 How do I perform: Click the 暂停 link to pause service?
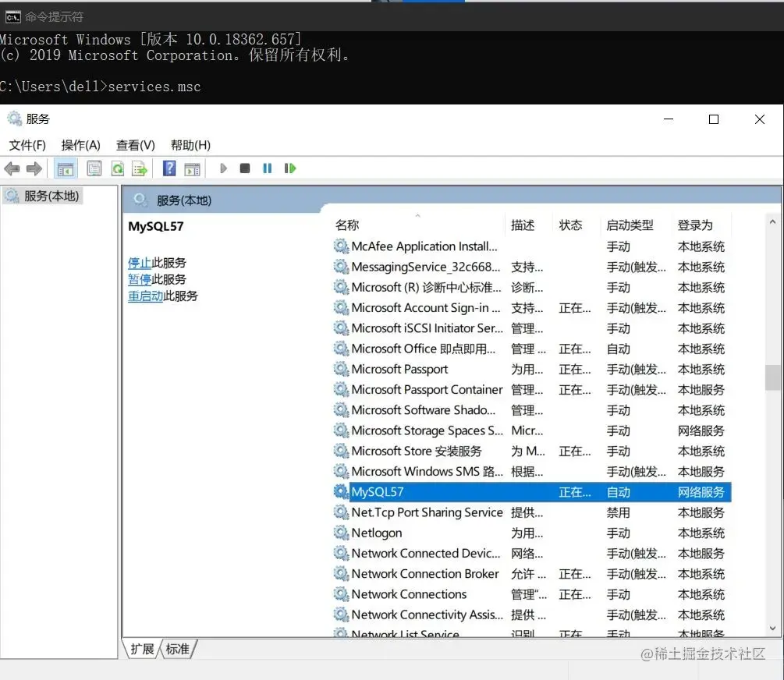pyautogui.click(x=140, y=279)
